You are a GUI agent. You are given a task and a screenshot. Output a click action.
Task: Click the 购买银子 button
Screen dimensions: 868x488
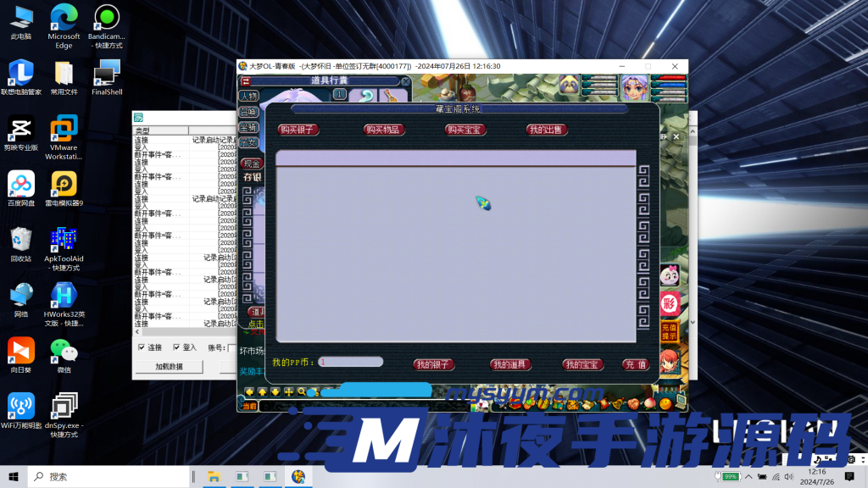tap(298, 130)
